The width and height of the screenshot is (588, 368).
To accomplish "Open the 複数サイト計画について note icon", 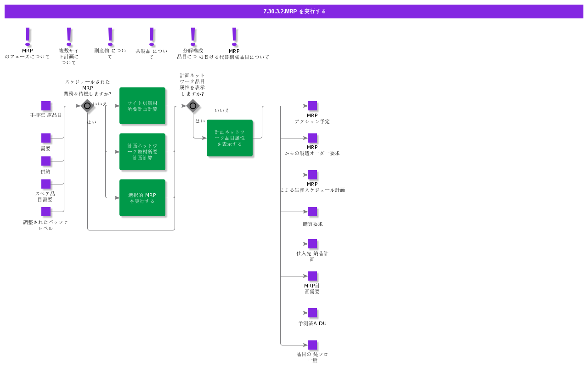I will [x=69, y=37].
